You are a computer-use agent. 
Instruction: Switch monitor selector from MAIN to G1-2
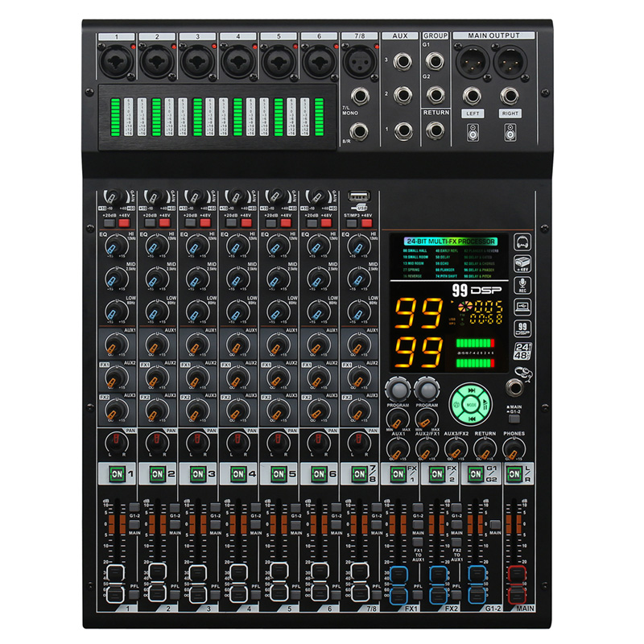513,419
